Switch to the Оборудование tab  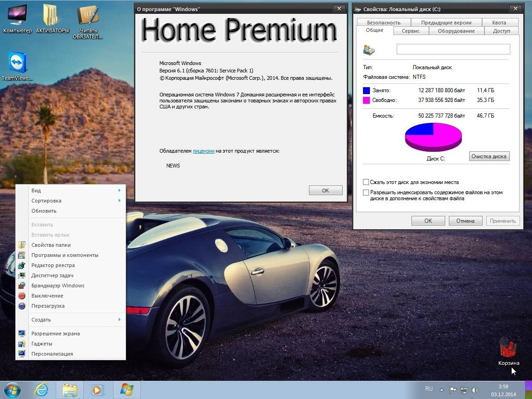click(456, 31)
